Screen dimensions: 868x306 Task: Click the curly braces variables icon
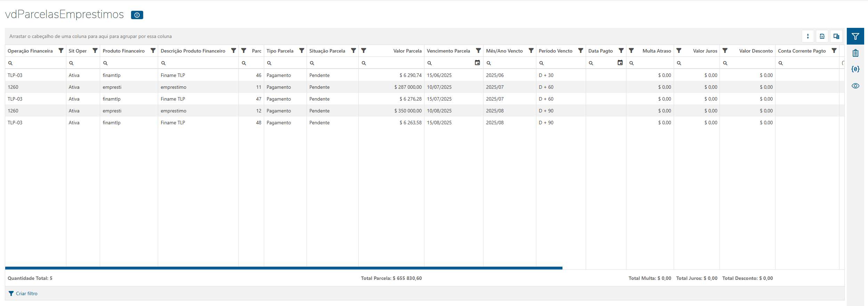pos(855,69)
